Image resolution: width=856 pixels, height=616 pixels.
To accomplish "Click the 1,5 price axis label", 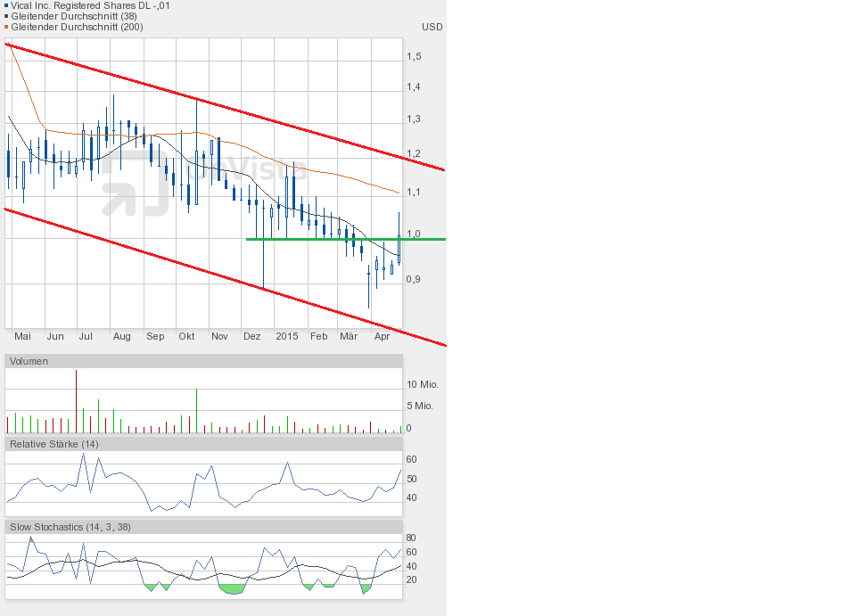I will pos(414,56).
